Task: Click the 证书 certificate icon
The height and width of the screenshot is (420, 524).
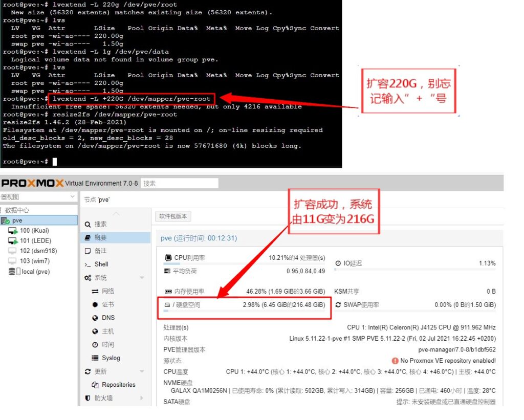Action: click(95, 304)
